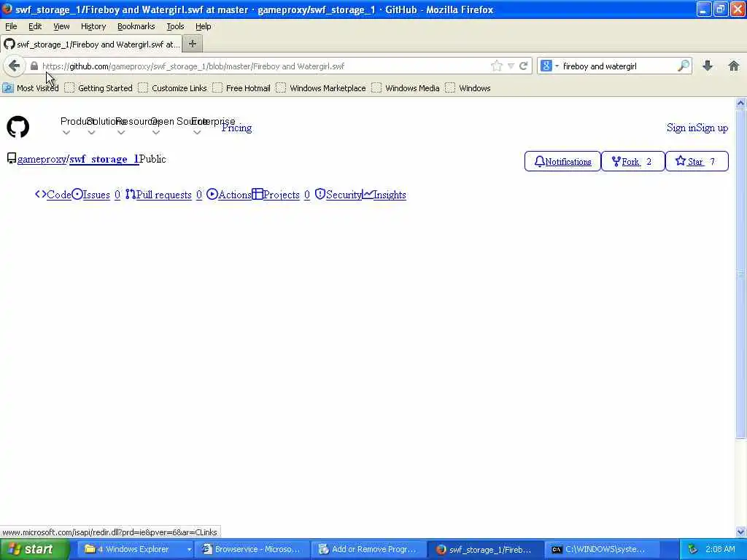Click the Notifications button
Screen dimensions: 747x560
pyautogui.click(x=562, y=161)
